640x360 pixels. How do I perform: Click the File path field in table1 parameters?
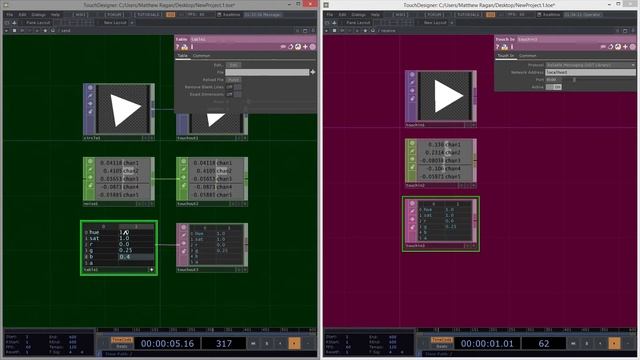(267, 72)
